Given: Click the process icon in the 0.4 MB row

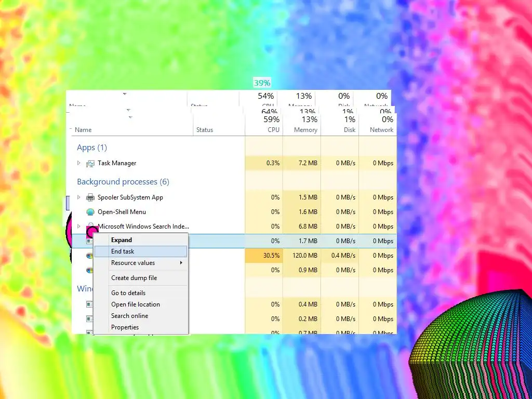Looking at the screenshot, I should (89, 304).
